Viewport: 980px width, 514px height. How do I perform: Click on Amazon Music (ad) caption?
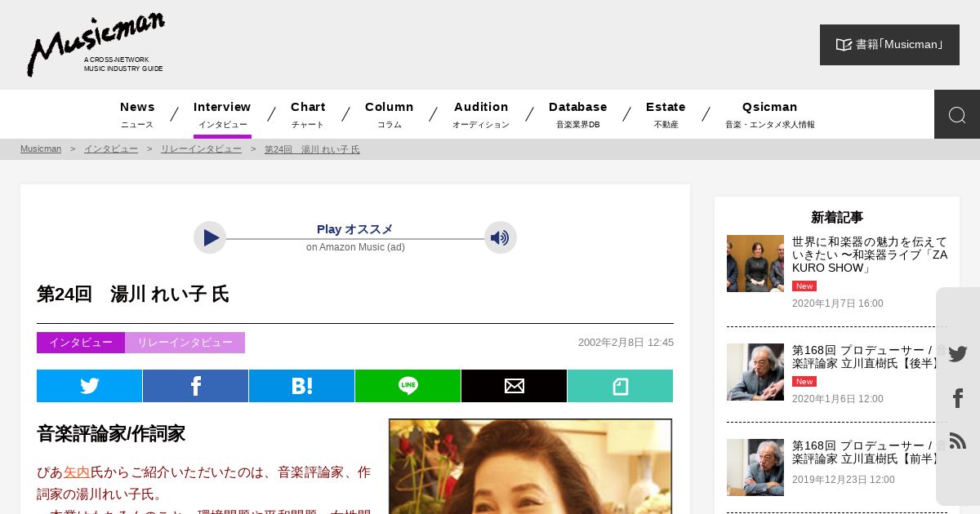[355, 247]
